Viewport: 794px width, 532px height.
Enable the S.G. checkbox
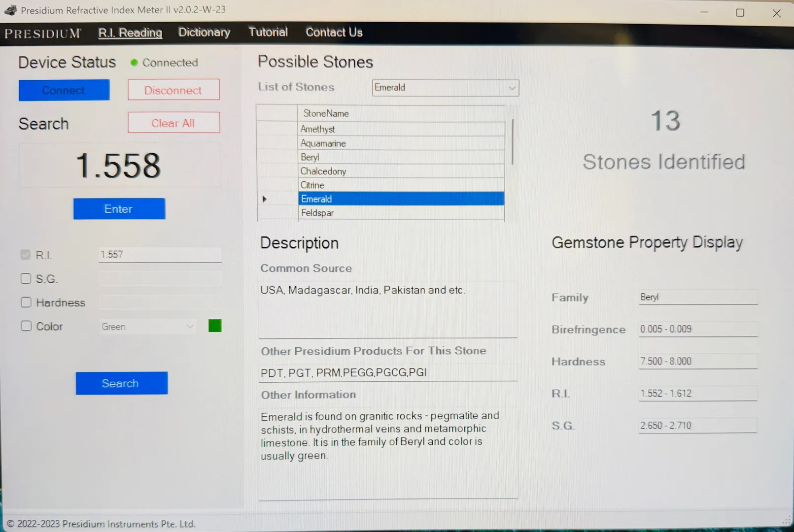point(26,279)
